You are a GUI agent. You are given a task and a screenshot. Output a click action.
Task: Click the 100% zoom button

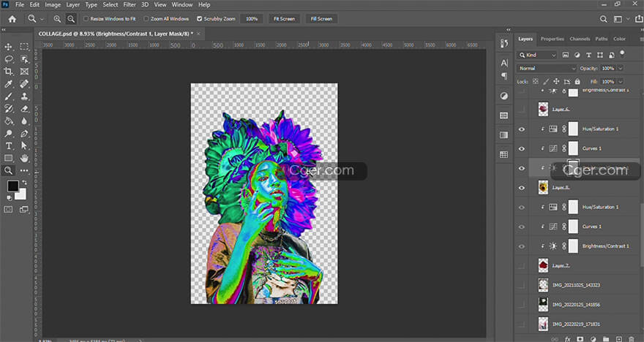pos(252,19)
